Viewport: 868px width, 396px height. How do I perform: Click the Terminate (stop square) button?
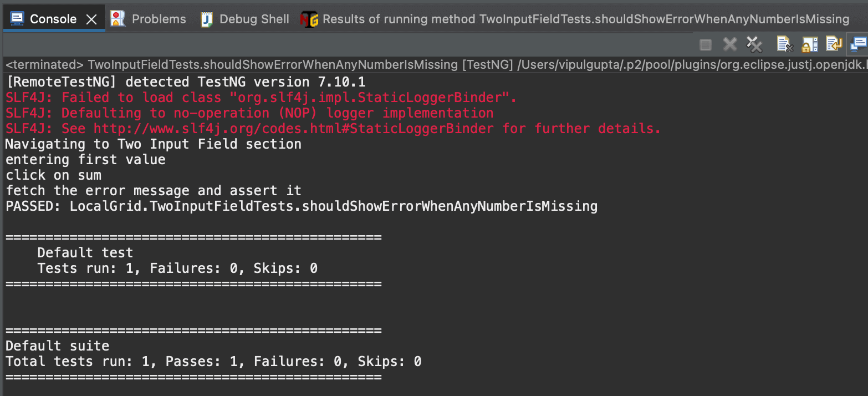click(x=706, y=44)
